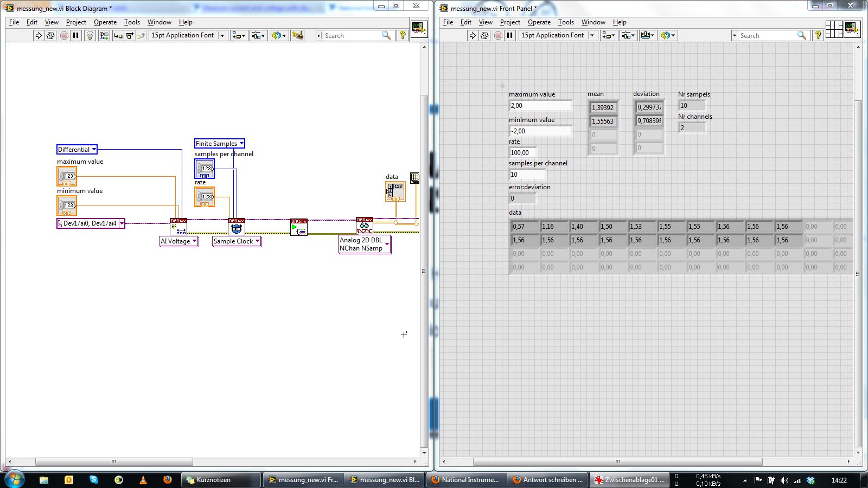Click the maximum value field showing 2,00
Image resolution: width=868 pixels, height=488 pixels.
[540, 106]
